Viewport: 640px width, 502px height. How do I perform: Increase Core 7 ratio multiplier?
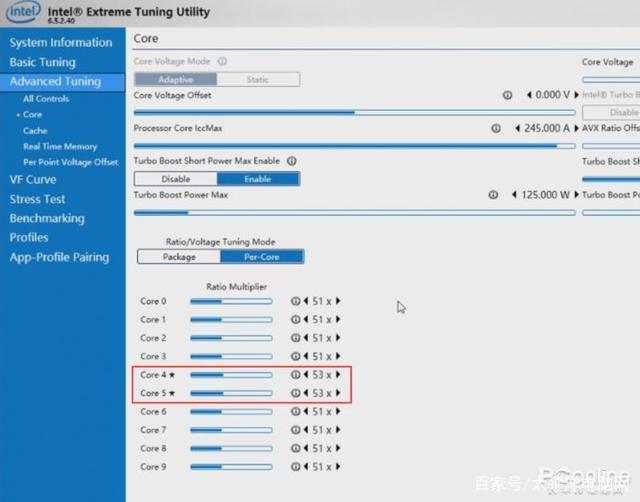pos(338,430)
